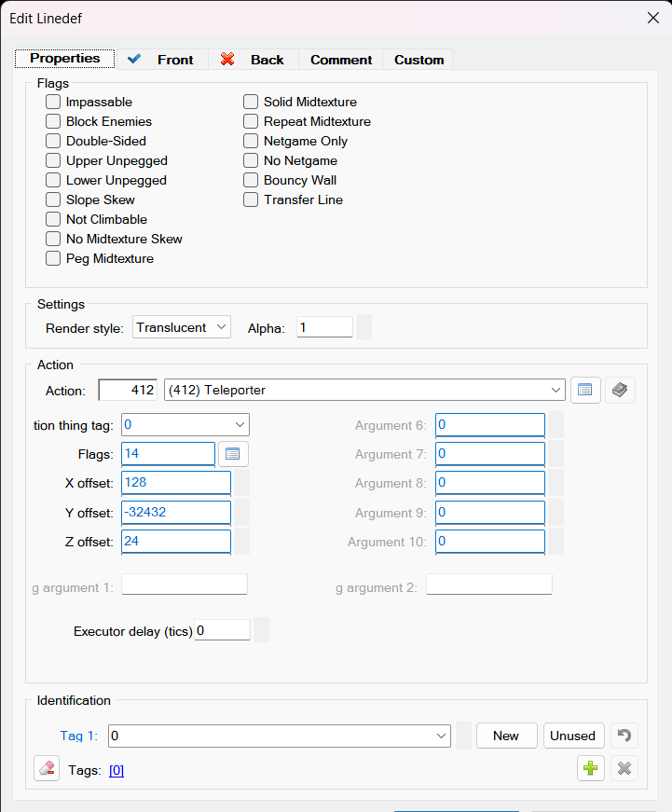Click the undo tag arrow icon
Screen dimensions: 672x812
624,736
